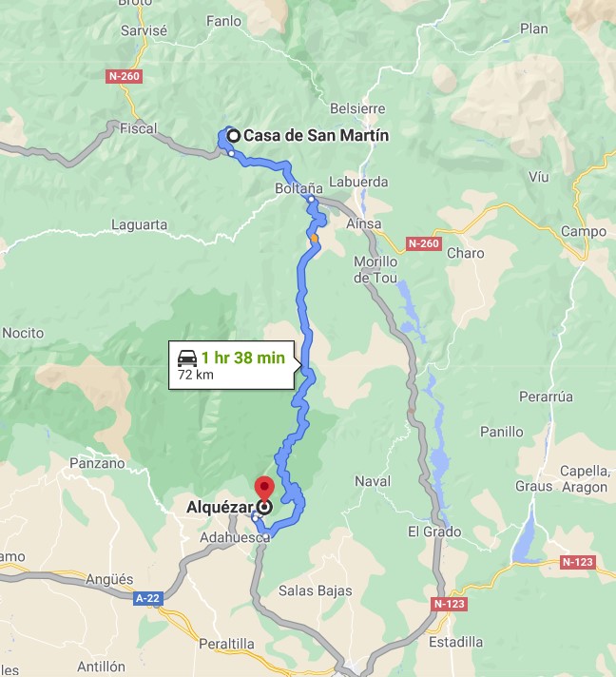Click the Aínsa town label
The width and height of the screenshot is (616, 677).
(364, 223)
